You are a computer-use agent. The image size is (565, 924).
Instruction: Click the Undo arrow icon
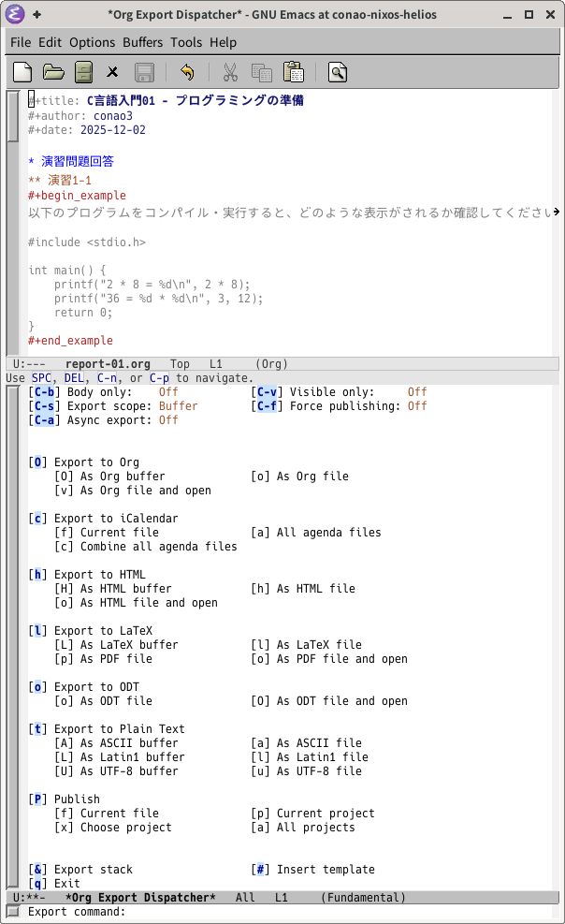186,72
